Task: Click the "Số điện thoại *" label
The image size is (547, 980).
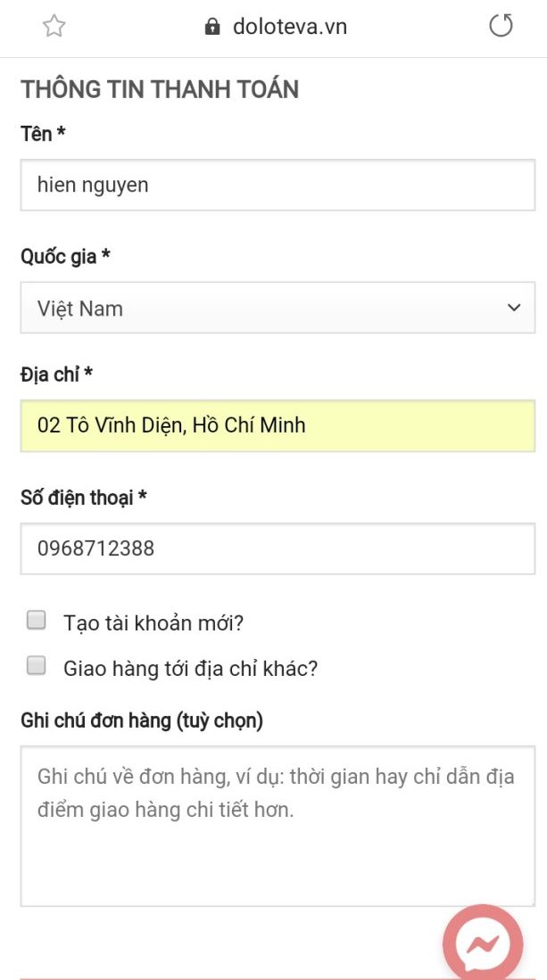Action: coord(83,498)
